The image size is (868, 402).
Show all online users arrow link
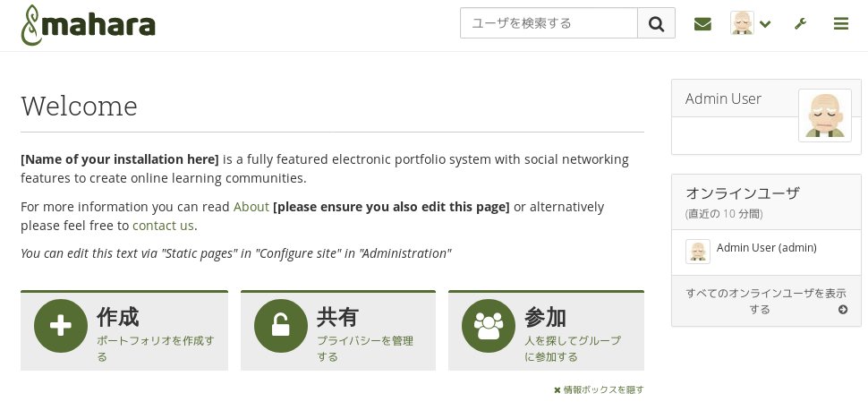pyautogui.click(x=766, y=301)
